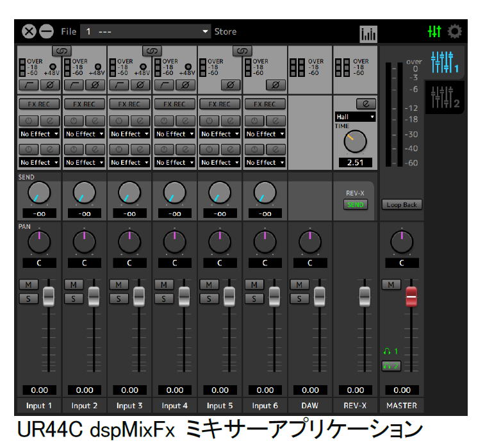The image size is (485, 448).
Task: Open second No Effect dropdown on Input 1
Action: 39,162
